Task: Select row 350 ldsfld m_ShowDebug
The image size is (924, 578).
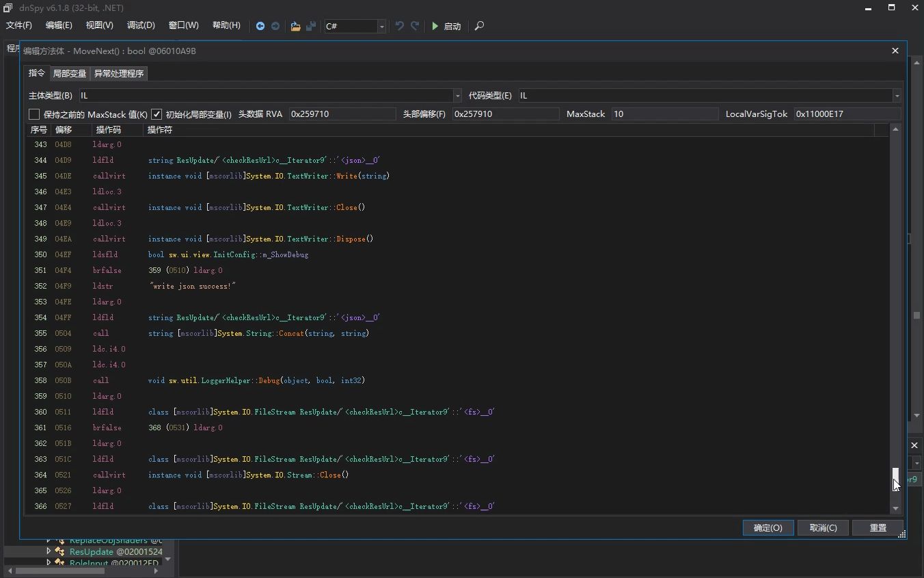Action: [458, 254]
